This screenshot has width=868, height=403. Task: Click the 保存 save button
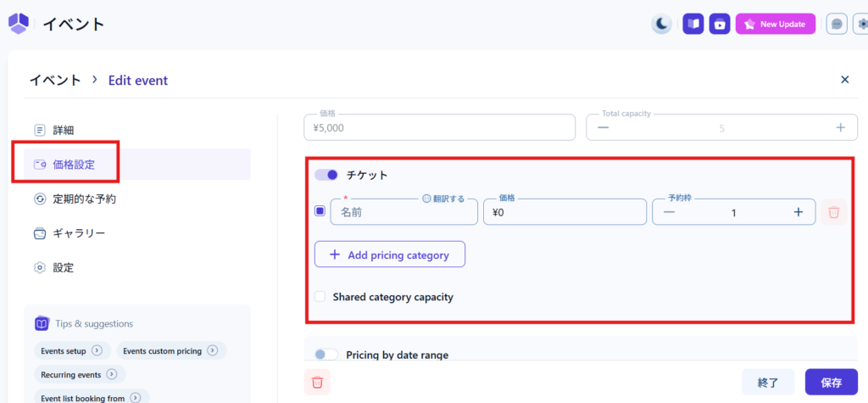(x=831, y=382)
